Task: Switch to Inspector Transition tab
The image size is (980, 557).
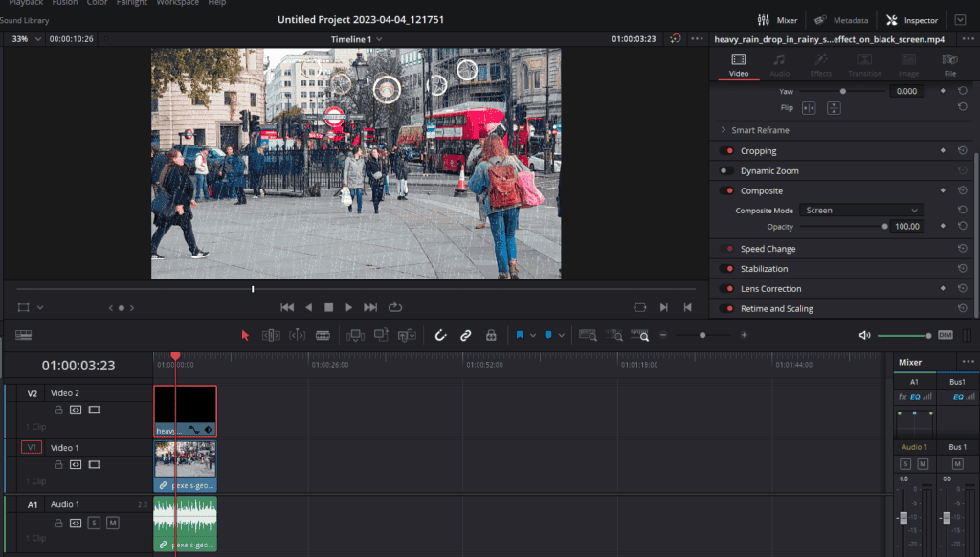Action: point(865,65)
